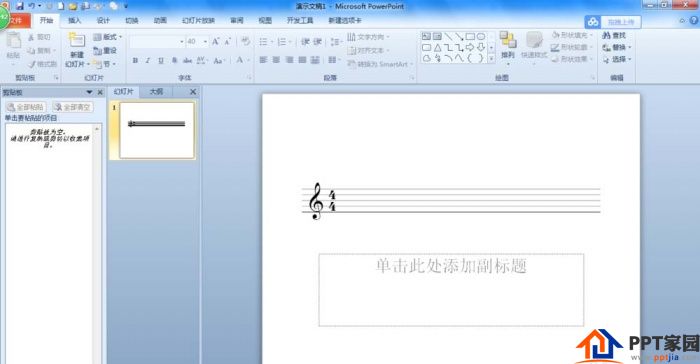The width and height of the screenshot is (700, 364).
Task: Click the bullet list icon
Action: point(263,42)
